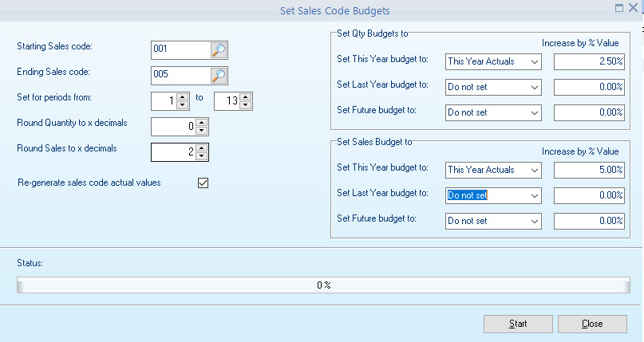This screenshot has width=644, height=342.
Task: Close the window with the title bar X
Action: click(634, 9)
